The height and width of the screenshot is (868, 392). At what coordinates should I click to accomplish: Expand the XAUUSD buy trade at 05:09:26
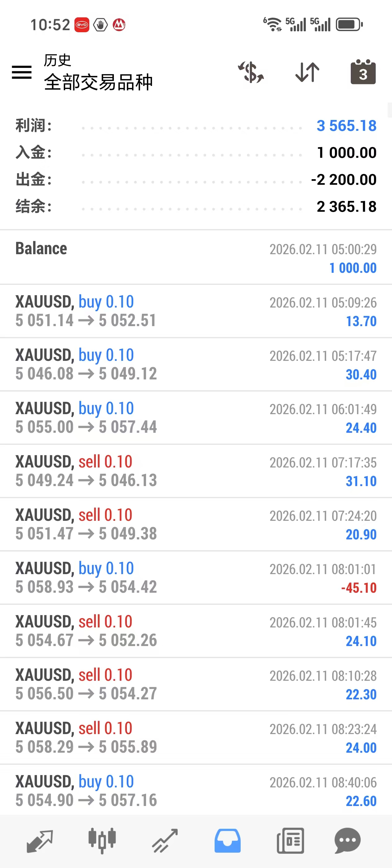(196, 311)
